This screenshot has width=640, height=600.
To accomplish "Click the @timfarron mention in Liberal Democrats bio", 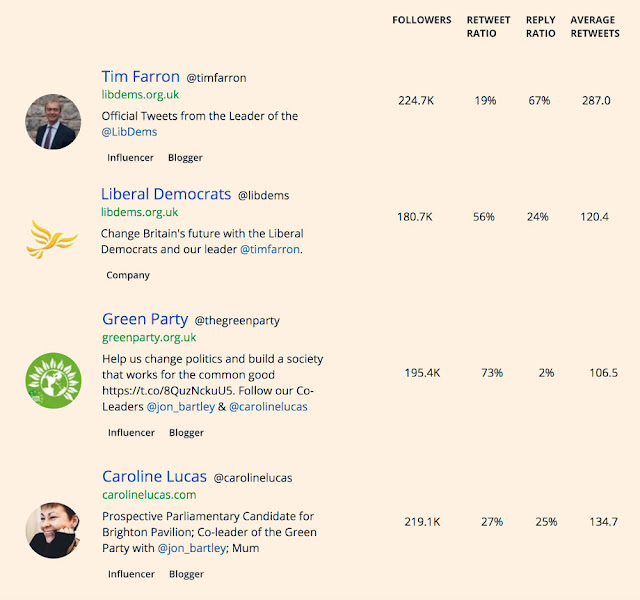I will click(x=269, y=249).
